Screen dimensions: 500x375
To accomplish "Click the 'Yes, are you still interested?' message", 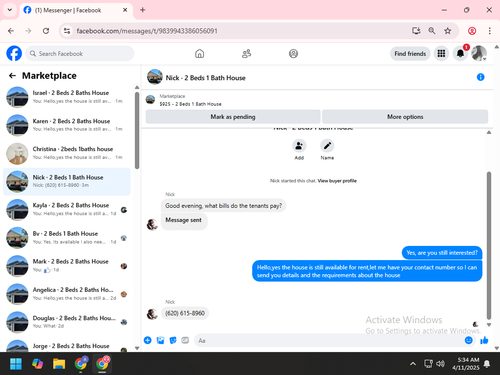I will coord(442,253).
